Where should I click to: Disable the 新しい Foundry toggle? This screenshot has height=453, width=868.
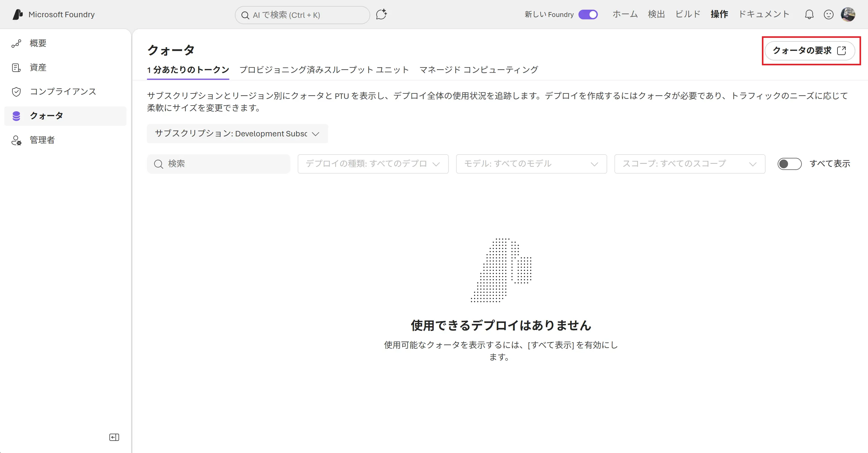(588, 15)
